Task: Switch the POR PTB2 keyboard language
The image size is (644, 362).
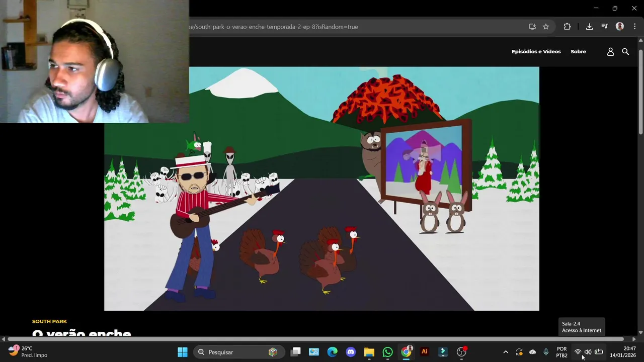Action: click(x=562, y=352)
